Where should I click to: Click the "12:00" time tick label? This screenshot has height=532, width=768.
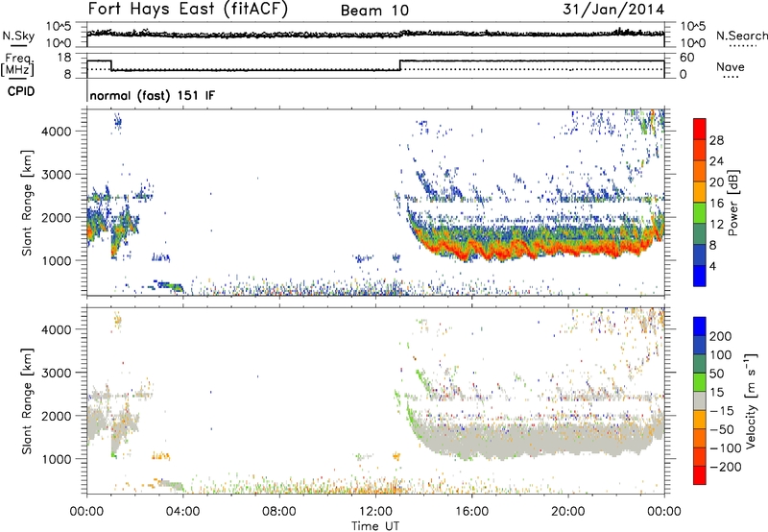click(x=375, y=512)
